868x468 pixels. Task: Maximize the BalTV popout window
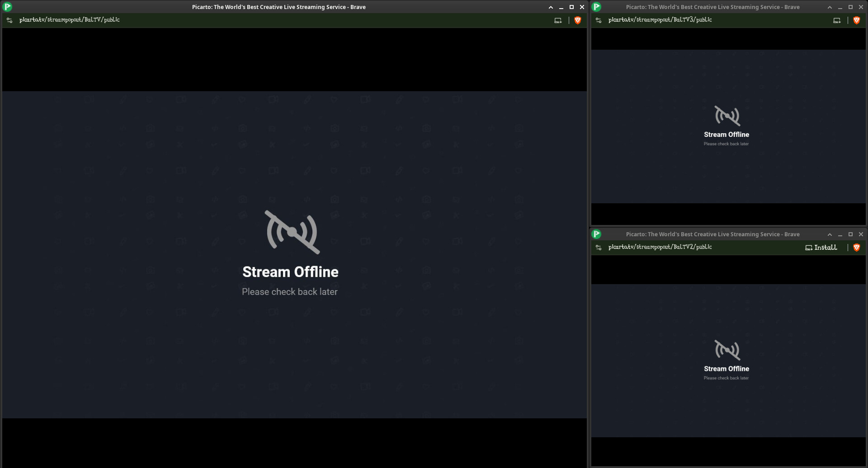pyautogui.click(x=571, y=7)
